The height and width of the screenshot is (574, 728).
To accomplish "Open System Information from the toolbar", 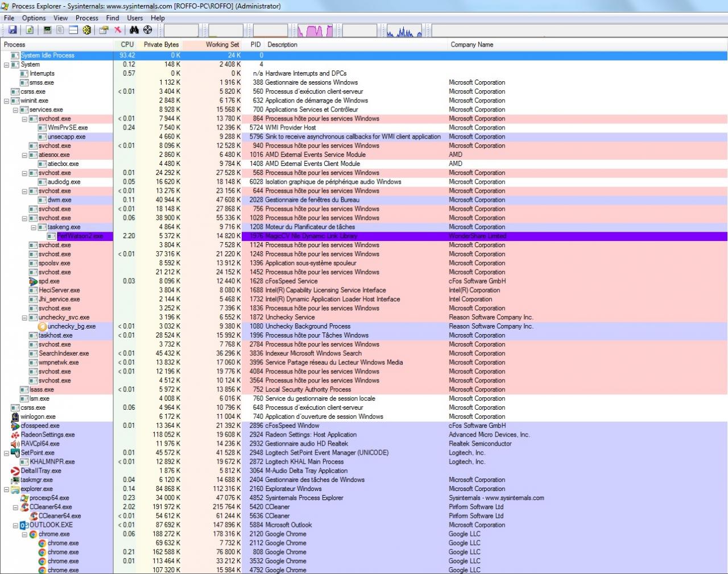I will point(47,30).
